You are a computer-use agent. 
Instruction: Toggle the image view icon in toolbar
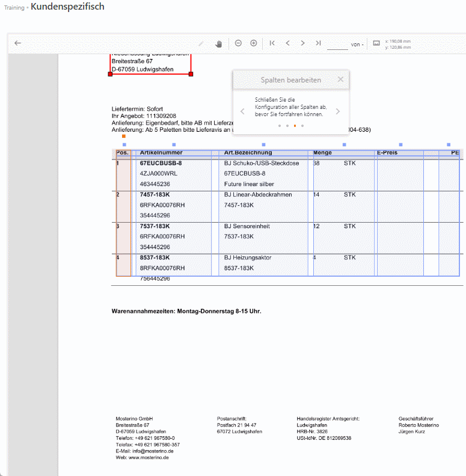coord(376,43)
